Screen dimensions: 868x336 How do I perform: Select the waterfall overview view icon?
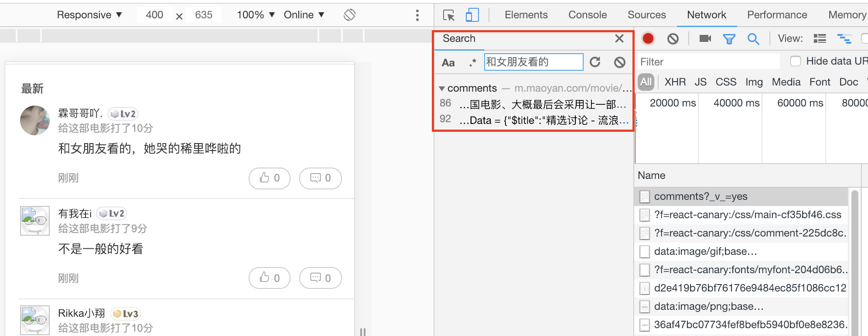844,39
